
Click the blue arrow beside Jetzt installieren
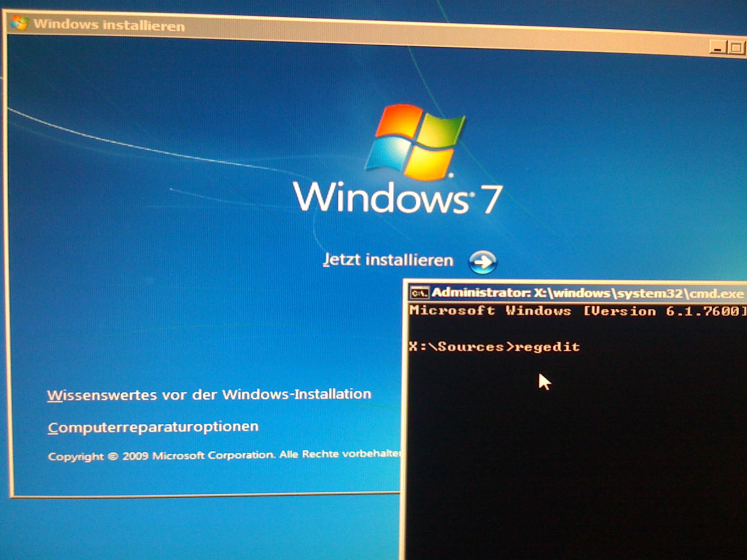click(x=482, y=262)
